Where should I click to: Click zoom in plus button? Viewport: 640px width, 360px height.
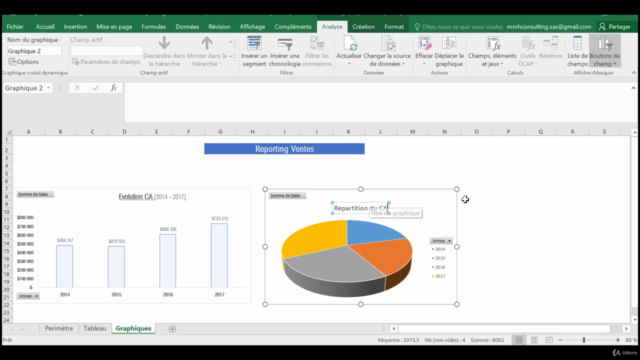pyautogui.click(x=618, y=340)
